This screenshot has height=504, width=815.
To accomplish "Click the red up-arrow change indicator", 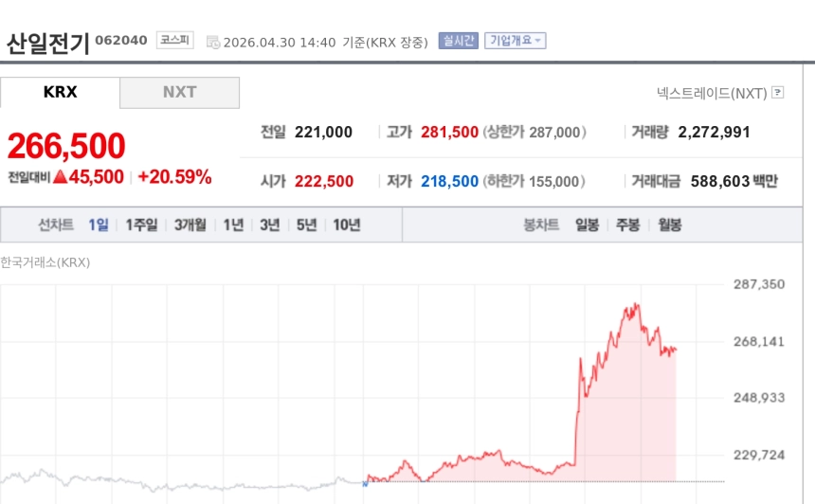I will tap(59, 176).
